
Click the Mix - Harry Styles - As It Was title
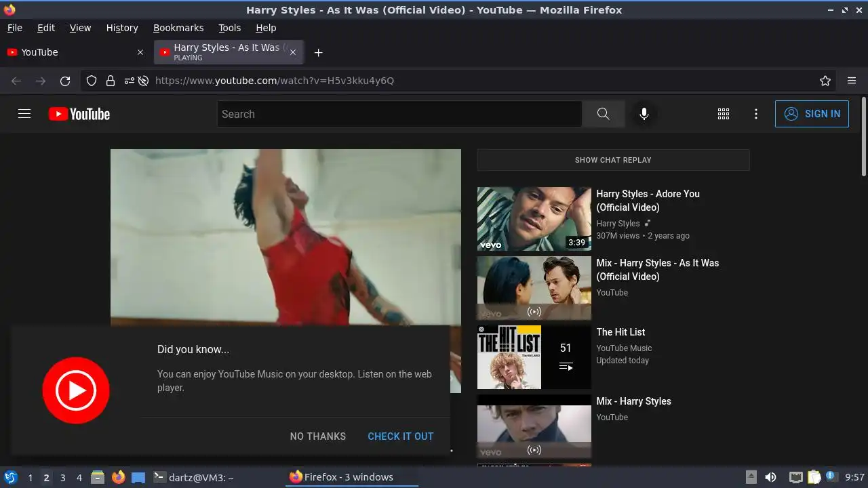pyautogui.click(x=657, y=270)
